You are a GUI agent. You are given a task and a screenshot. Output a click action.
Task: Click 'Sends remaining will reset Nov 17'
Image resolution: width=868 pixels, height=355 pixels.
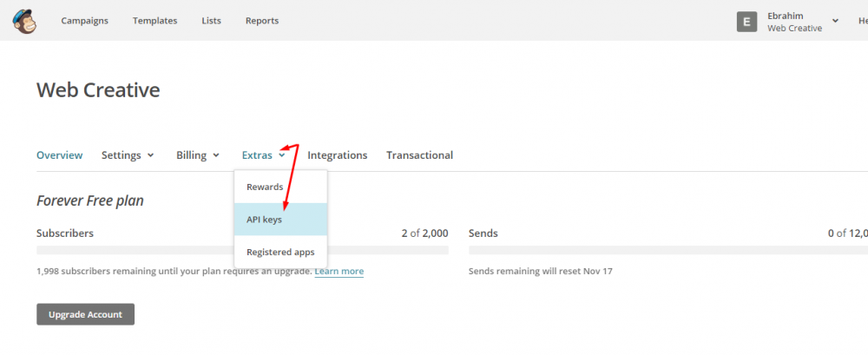click(540, 272)
